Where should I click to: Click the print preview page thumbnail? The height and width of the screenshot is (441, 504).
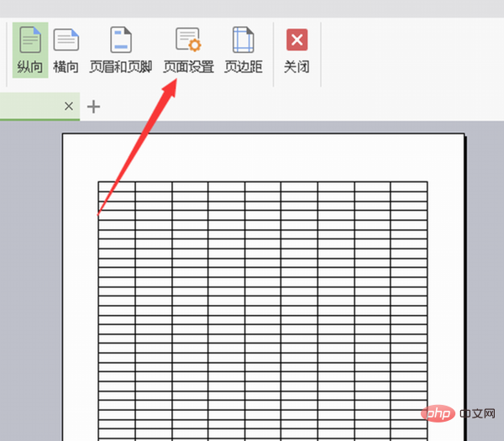tap(264, 287)
